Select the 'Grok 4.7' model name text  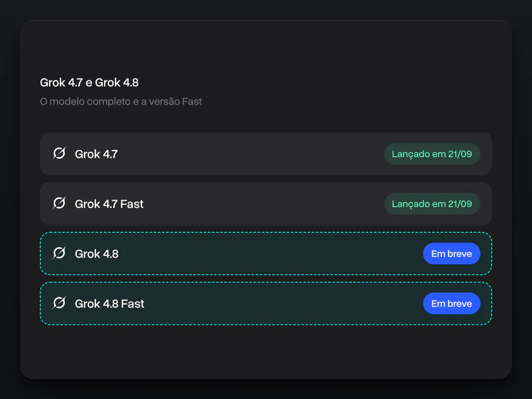click(x=96, y=154)
